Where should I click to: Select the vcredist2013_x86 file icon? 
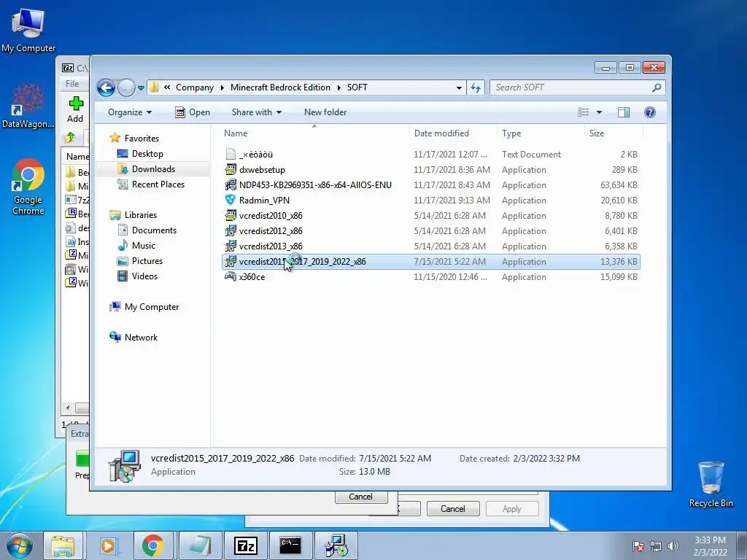click(x=231, y=246)
